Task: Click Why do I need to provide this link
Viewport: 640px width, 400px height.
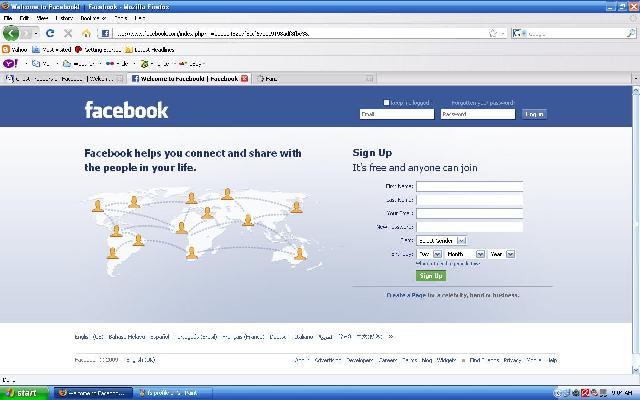Action: pyautogui.click(x=448, y=264)
